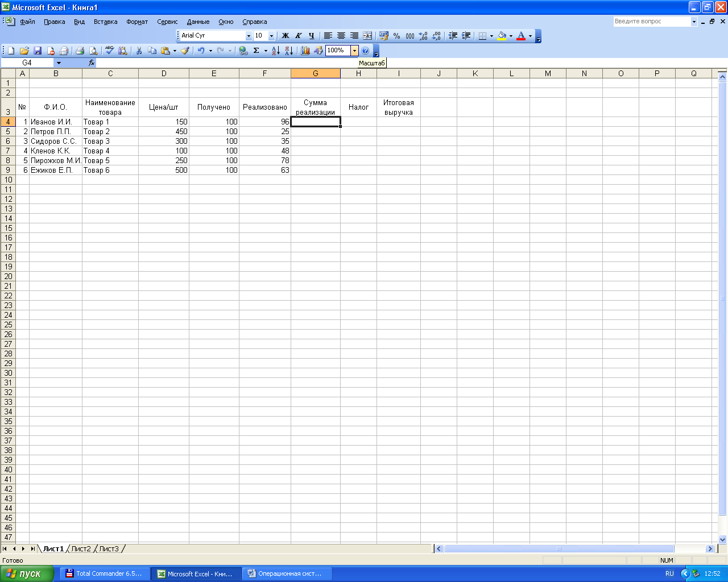Open the 100% zoom dropdown arrow
Viewport: 728px width, 582px height.
354,51
